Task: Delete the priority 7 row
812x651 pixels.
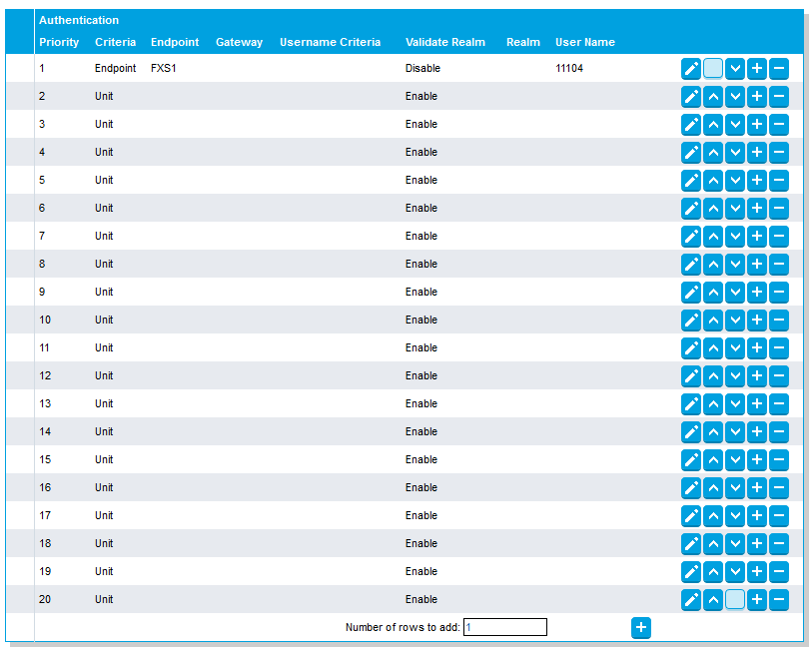Action: point(779,237)
